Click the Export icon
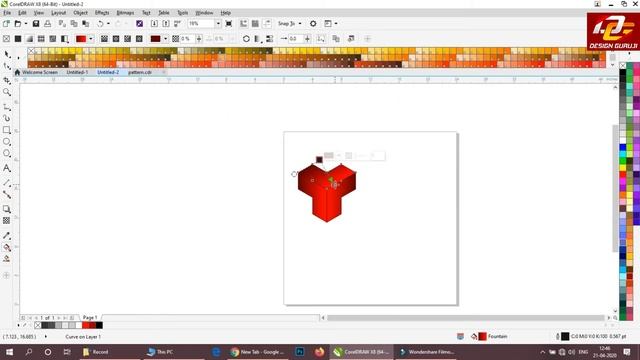640x360 pixels. [x=166, y=24]
